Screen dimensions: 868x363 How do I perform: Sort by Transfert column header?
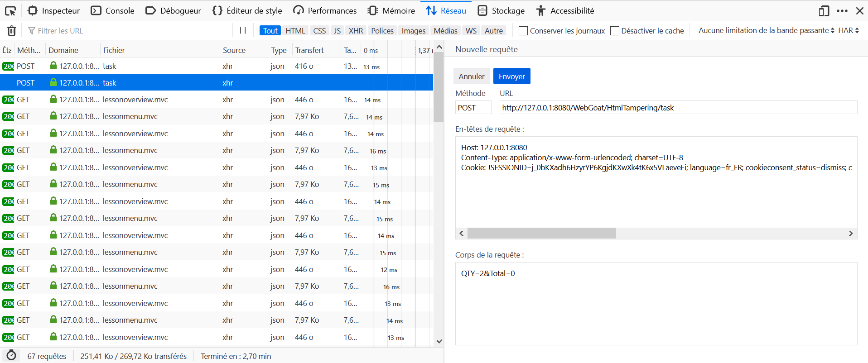click(x=316, y=50)
